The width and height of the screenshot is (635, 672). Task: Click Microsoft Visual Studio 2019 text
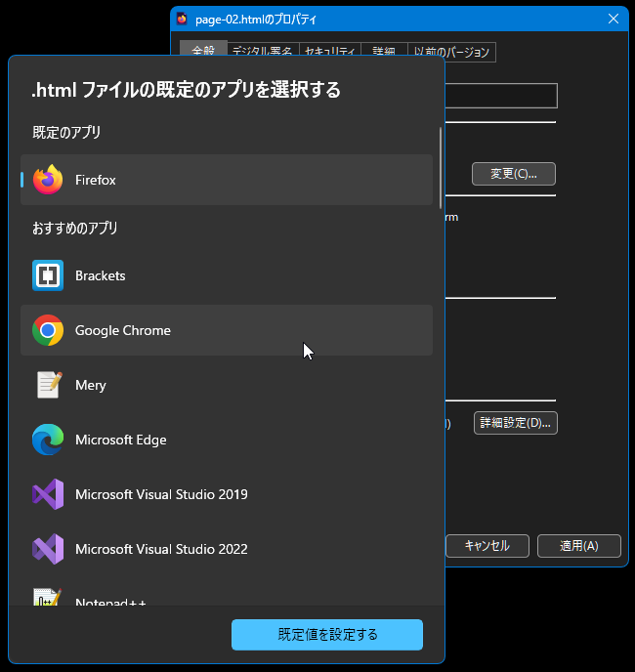(161, 494)
